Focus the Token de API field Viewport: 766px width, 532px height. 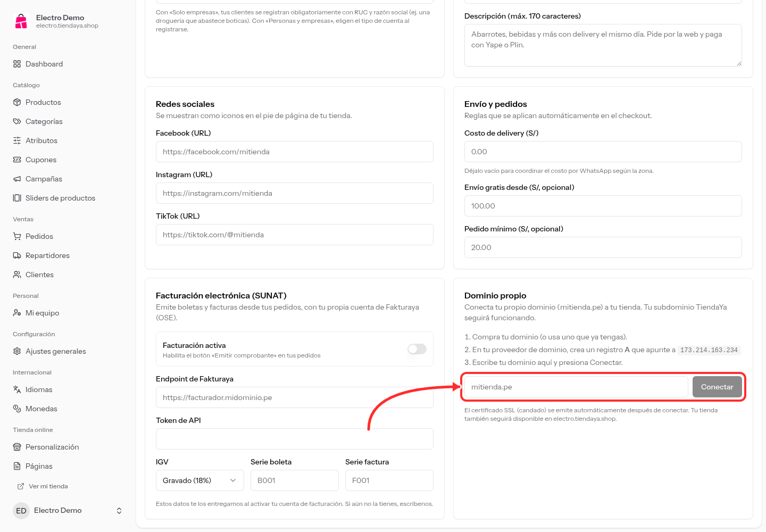295,439
